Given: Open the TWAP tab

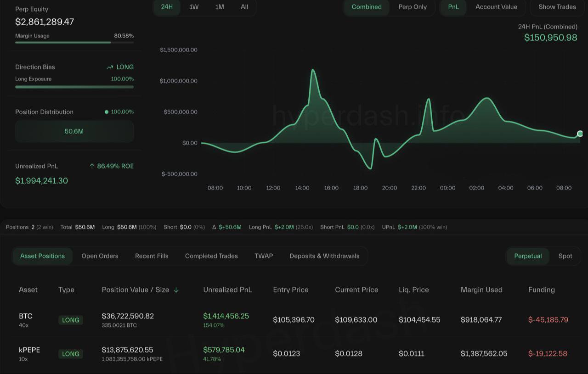Looking at the screenshot, I should (x=264, y=256).
